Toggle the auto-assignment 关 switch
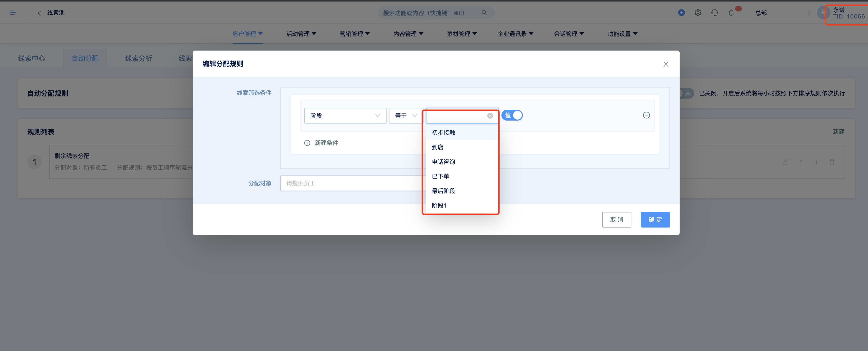The image size is (868, 351). tap(686, 93)
